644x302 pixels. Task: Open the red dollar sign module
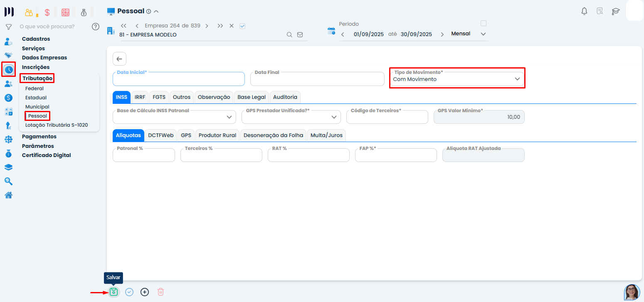coord(47,12)
